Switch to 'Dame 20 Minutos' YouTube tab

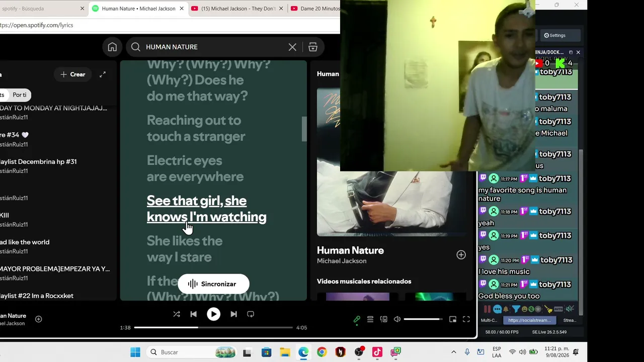(x=315, y=9)
